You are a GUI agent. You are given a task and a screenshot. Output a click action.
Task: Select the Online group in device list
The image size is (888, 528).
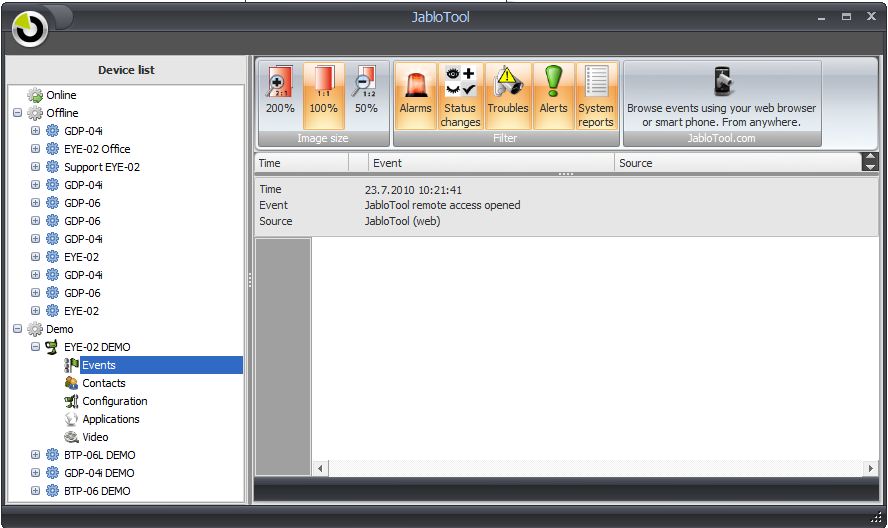click(x=60, y=95)
